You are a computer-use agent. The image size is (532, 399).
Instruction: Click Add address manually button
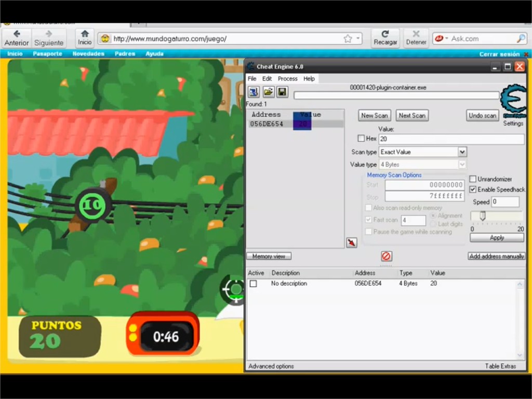(x=496, y=256)
